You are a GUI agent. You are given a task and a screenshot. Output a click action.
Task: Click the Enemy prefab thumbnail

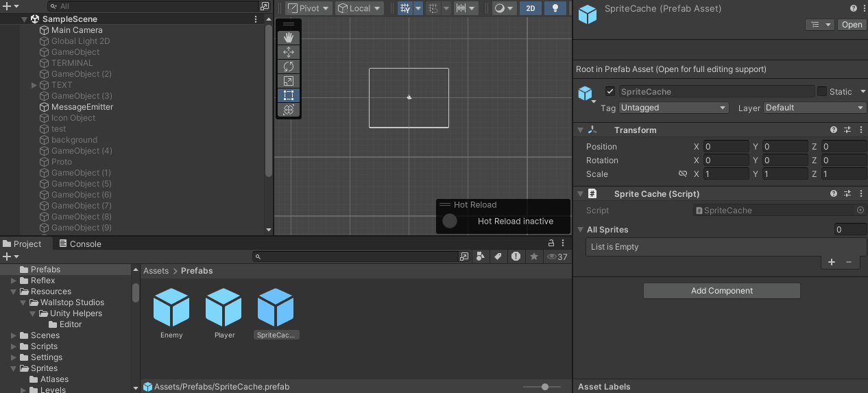point(171,307)
